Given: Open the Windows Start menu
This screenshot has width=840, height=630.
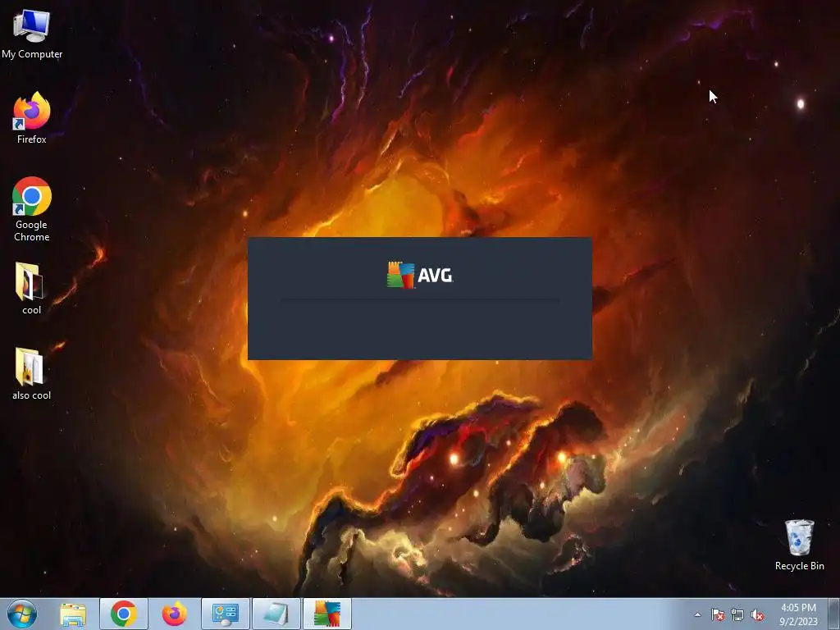Looking at the screenshot, I should (22, 614).
